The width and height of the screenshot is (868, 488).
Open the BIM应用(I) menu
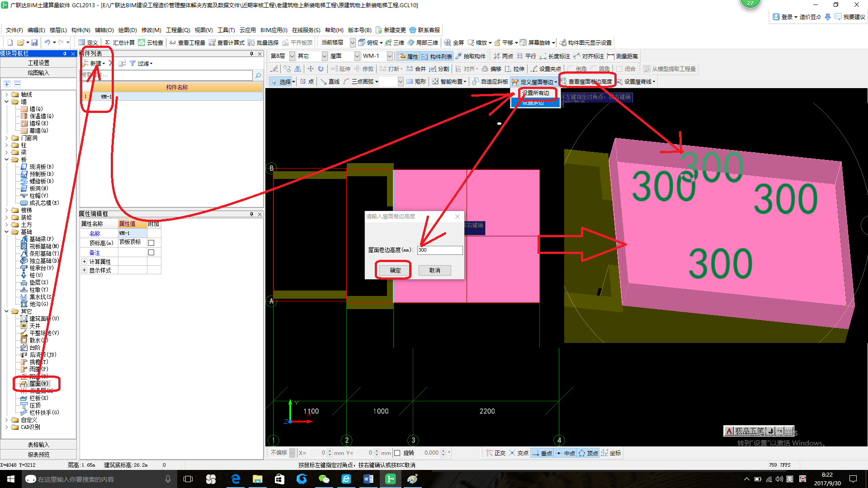[274, 30]
